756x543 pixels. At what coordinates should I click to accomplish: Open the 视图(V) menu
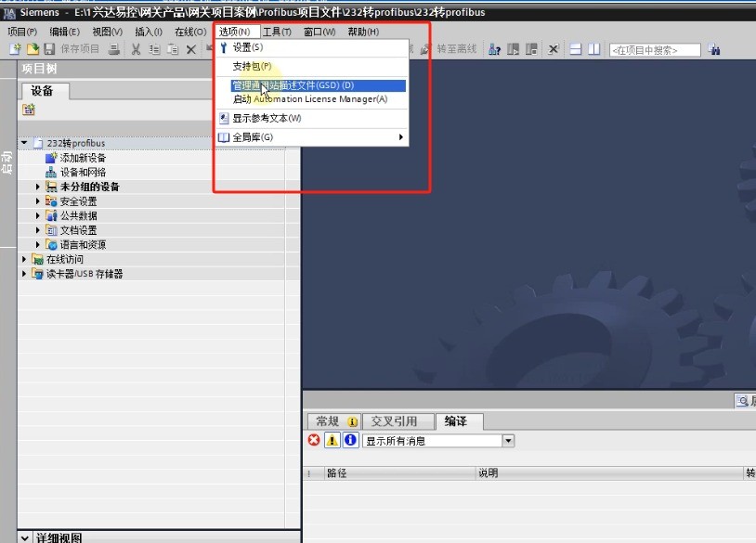click(x=107, y=32)
